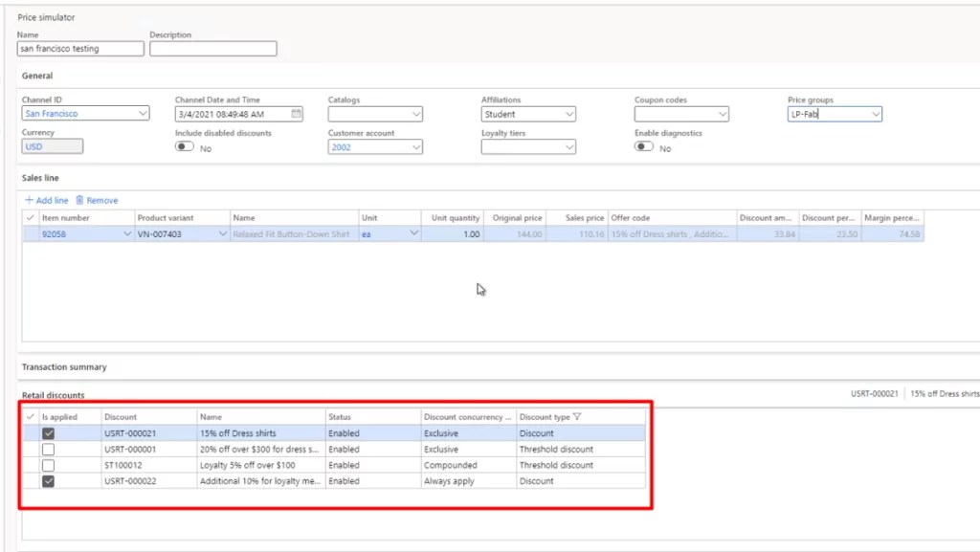
Task: Click the empty Description field
Action: click(x=213, y=49)
